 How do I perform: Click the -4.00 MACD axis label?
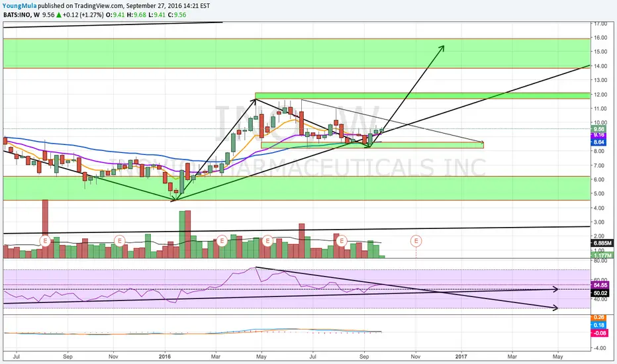click(x=600, y=348)
